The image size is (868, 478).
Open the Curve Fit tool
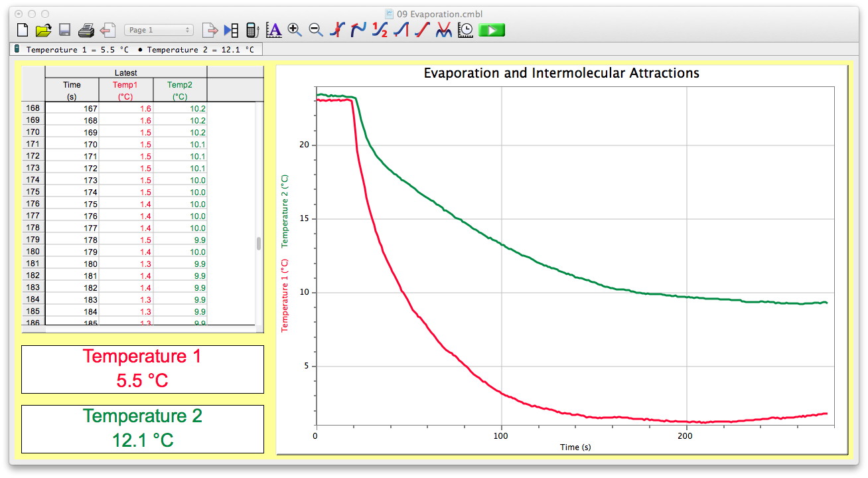point(443,30)
